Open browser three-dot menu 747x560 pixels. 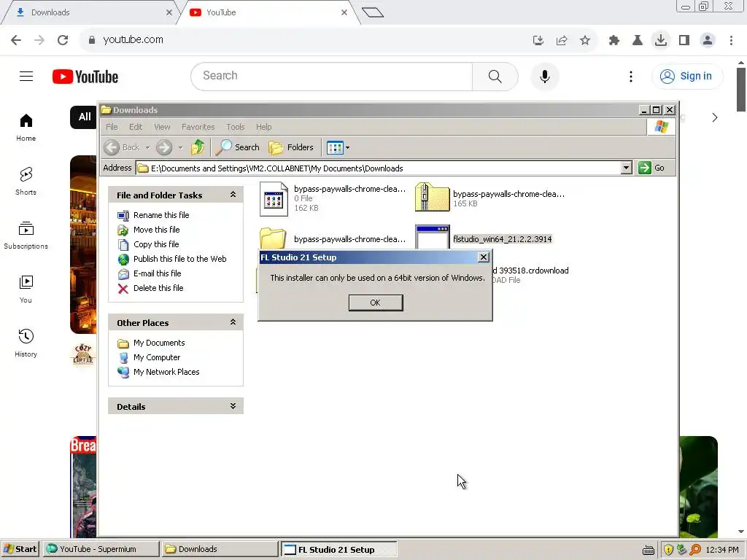[731, 41]
